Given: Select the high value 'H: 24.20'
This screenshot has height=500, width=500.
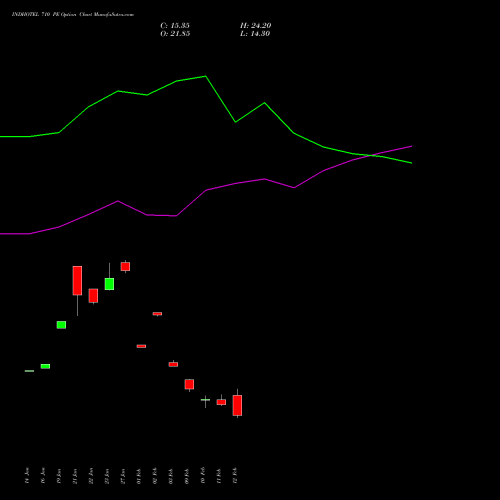Looking at the screenshot, I should pyautogui.click(x=256, y=26).
